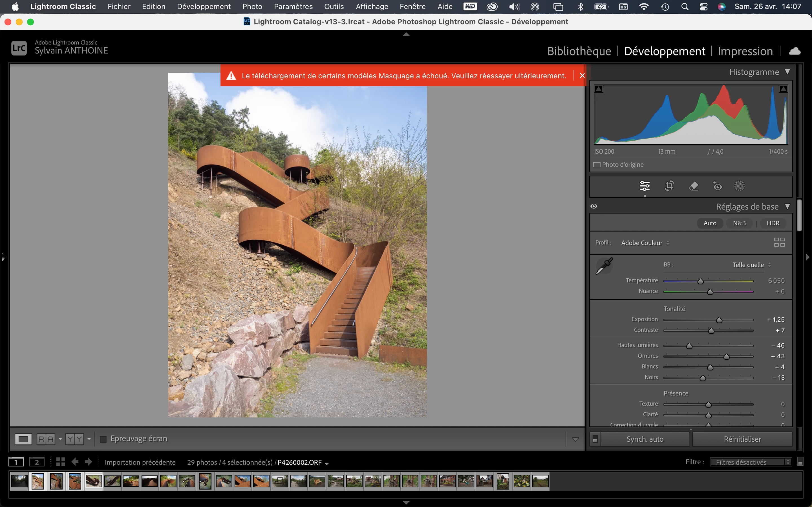Apply Auto tone adjustments button
Viewport: 812px width, 507px height.
(x=710, y=223)
